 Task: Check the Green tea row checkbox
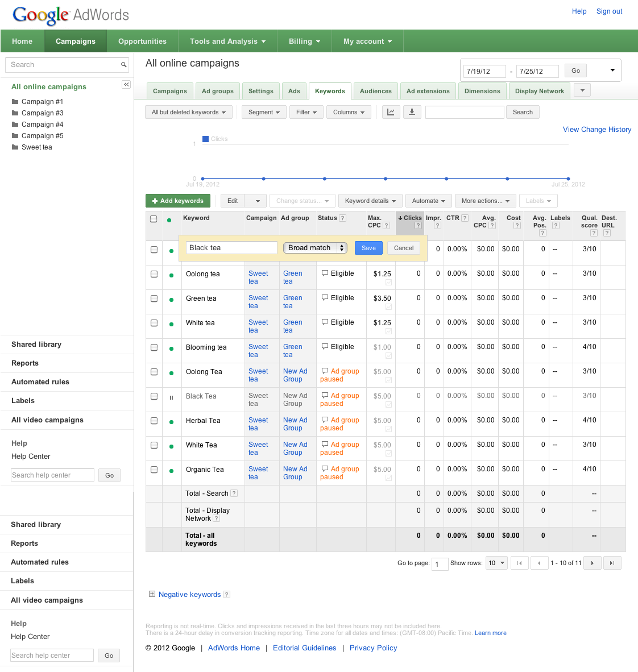[154, 298]
